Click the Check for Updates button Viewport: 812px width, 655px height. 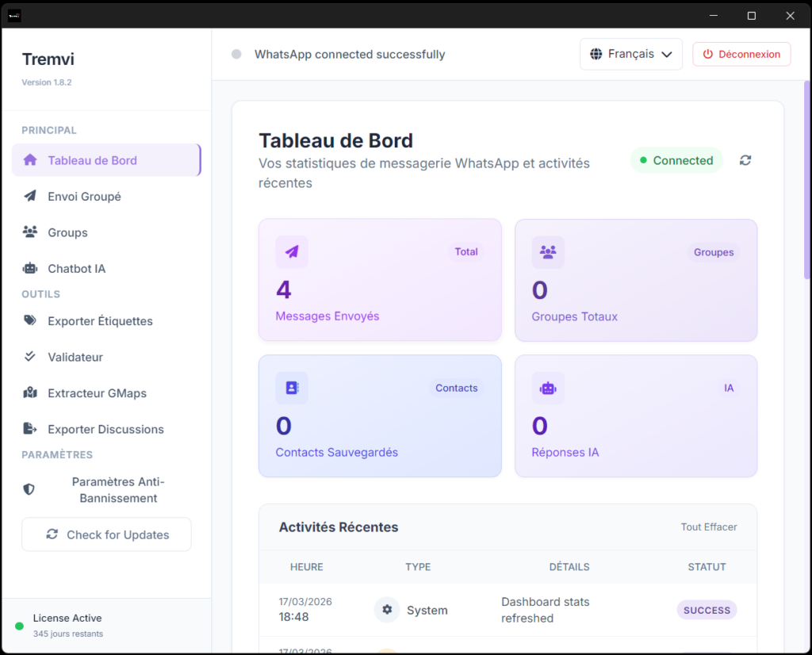(x=106, y=534)
